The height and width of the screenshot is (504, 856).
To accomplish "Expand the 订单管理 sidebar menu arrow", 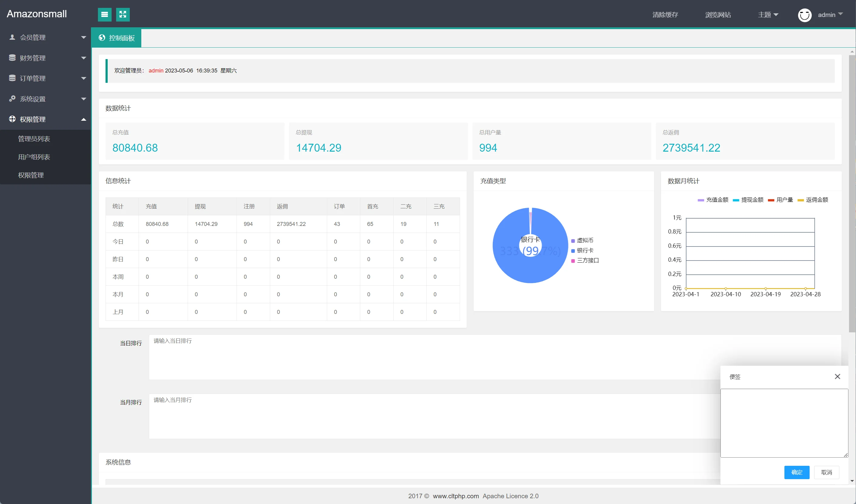I will 84,79.
